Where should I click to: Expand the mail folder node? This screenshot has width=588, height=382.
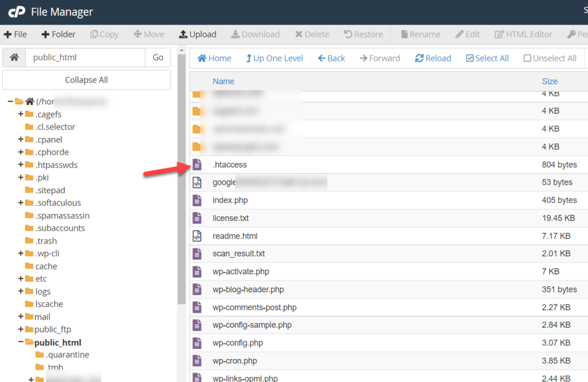click(x=21, y=317)
